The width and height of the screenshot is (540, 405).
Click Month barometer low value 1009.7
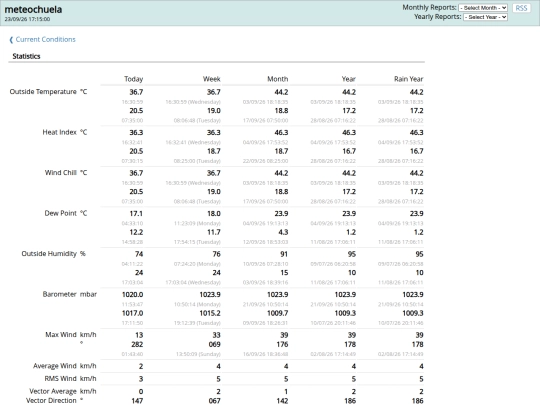[x=278, y=313]
